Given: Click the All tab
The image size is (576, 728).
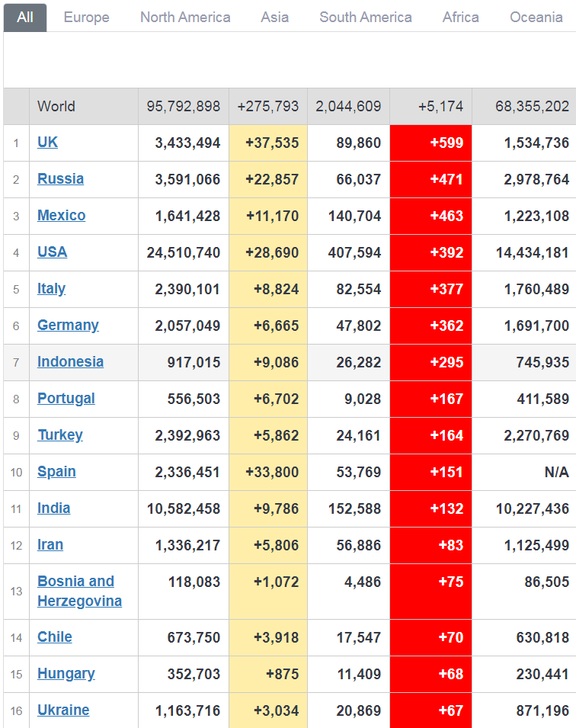Looking at the screenshot, I should (x=25, y=17).
